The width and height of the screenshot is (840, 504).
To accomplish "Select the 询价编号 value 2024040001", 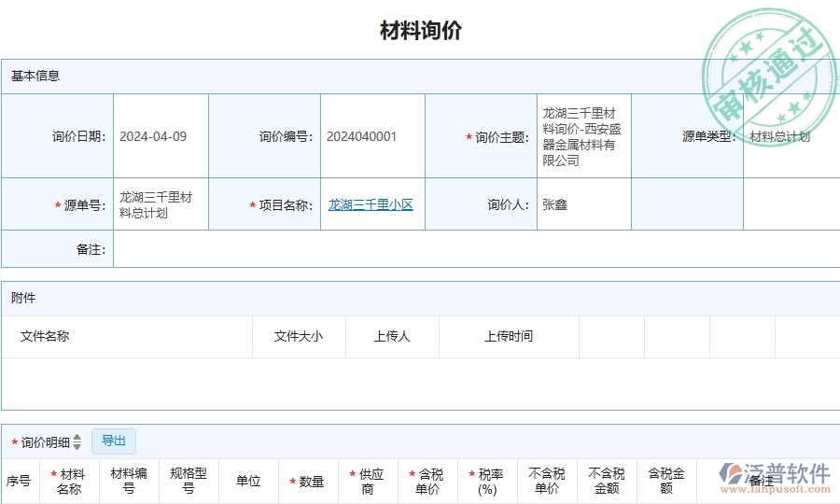I will (361, 136).
